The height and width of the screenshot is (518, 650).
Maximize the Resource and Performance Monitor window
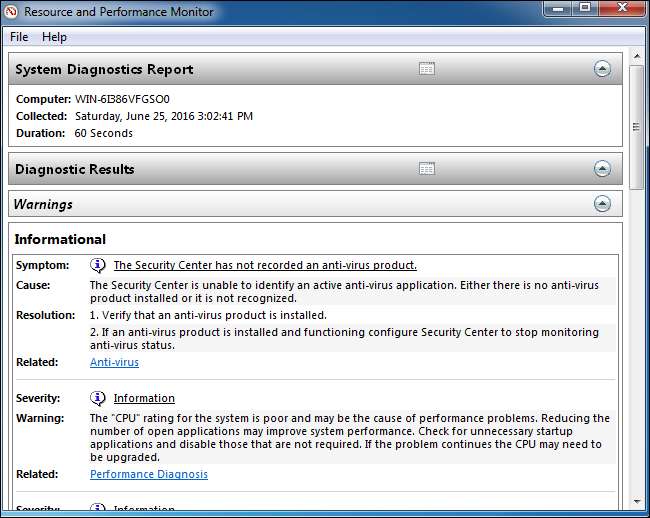tap(585, 8)
